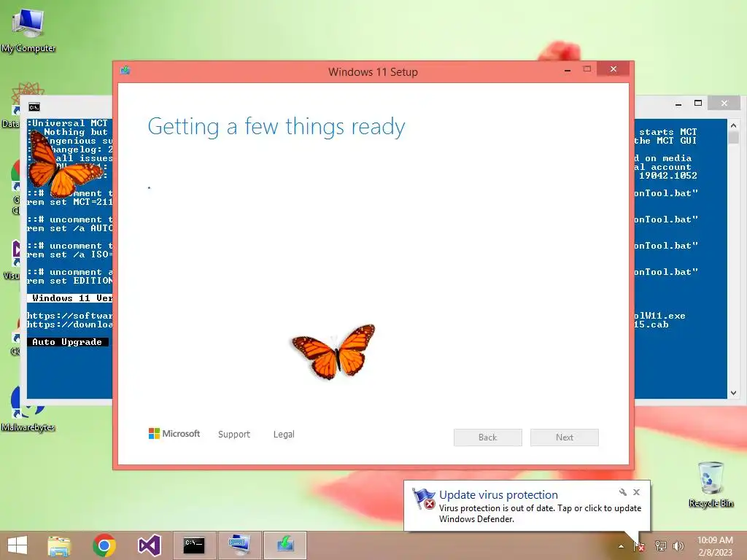747x560 pixels.
Task: Click the Back button in Setup
Action: (x=488, y=437)
